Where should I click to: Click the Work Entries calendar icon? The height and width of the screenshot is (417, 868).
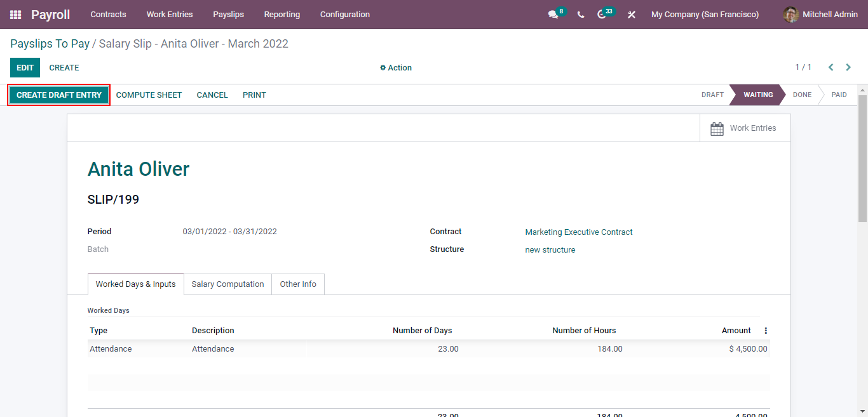(x=717, y=128)
